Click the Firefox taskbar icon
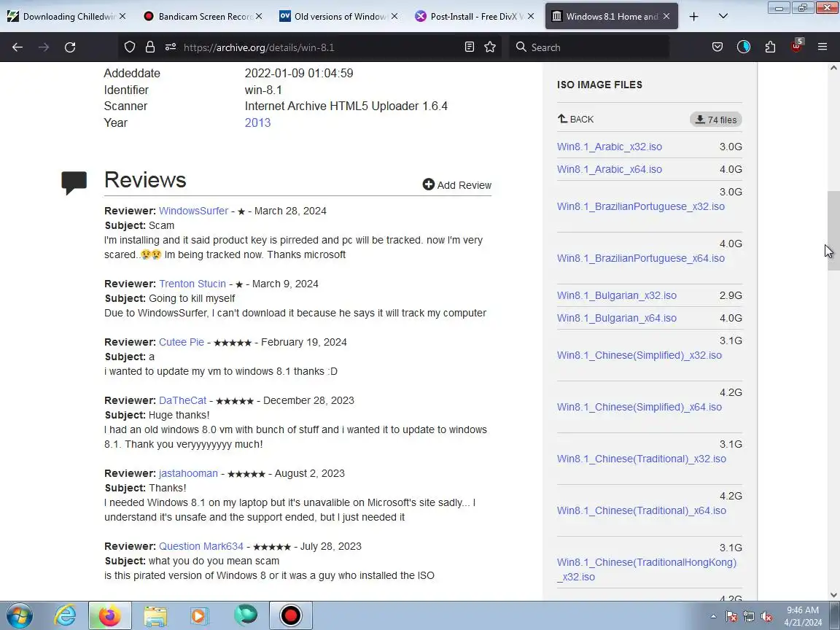 (x=110, y=615)
